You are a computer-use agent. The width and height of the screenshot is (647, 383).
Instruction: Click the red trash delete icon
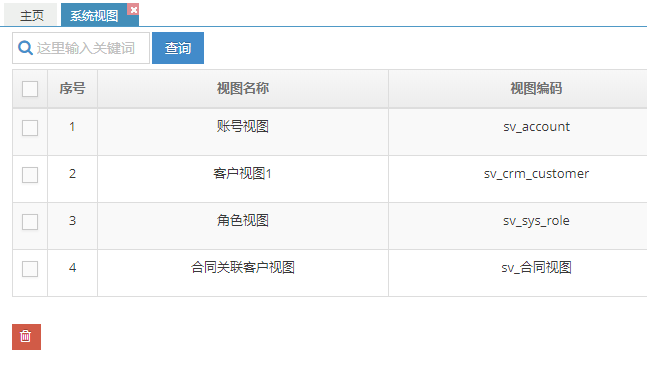pos(26,337)
